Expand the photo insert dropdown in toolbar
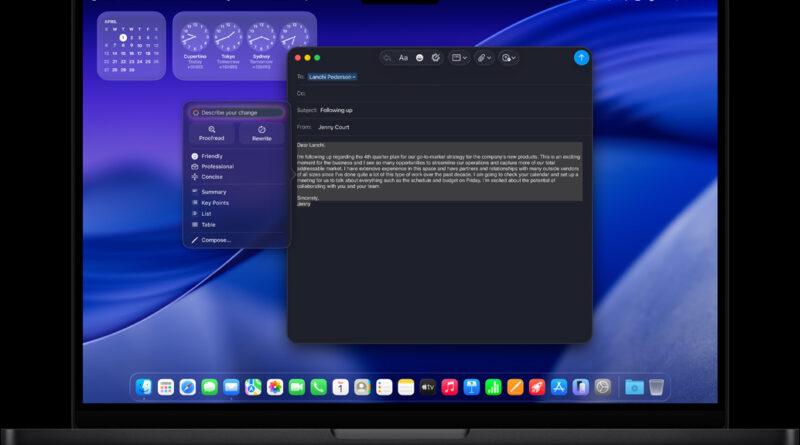Viewport: 800px width, 445px height. click(510, 58)
